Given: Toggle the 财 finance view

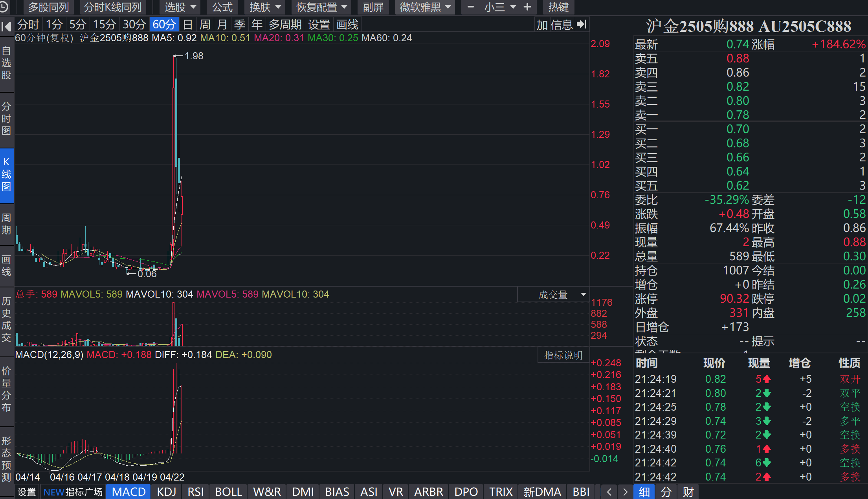Looking at the screenshot, I should [688, 492].
